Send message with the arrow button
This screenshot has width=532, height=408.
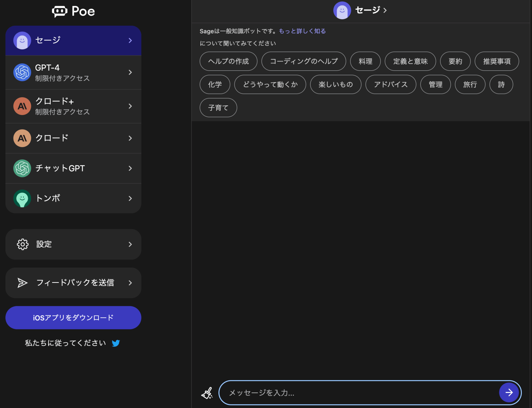(x=509, y=392)
